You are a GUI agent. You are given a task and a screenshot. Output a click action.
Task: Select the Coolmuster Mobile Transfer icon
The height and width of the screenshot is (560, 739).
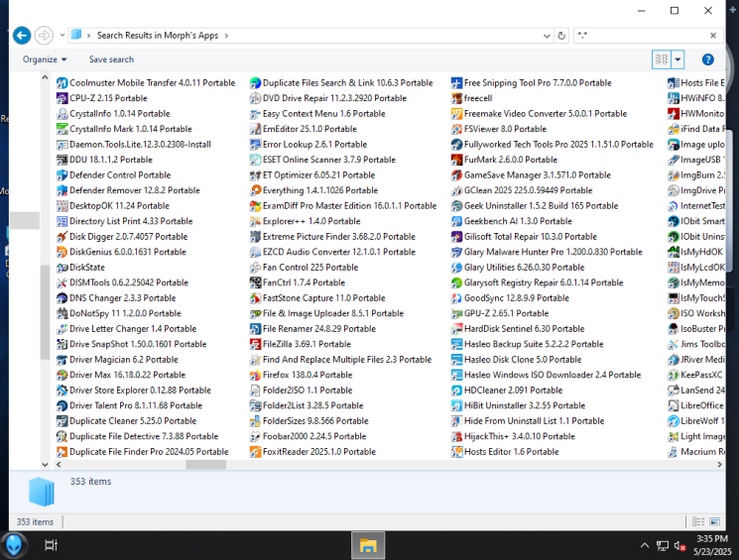tap(62, 83)
